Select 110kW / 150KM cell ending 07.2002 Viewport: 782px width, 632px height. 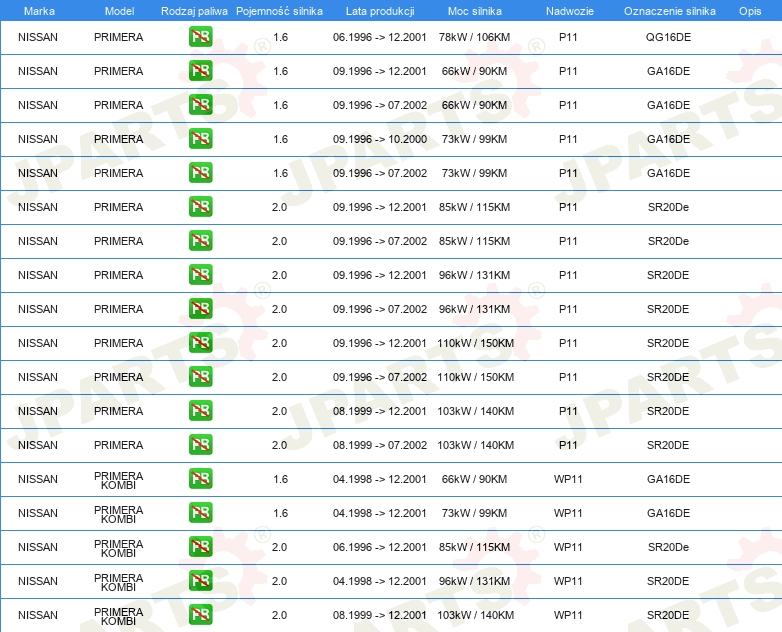coord(475,377)
